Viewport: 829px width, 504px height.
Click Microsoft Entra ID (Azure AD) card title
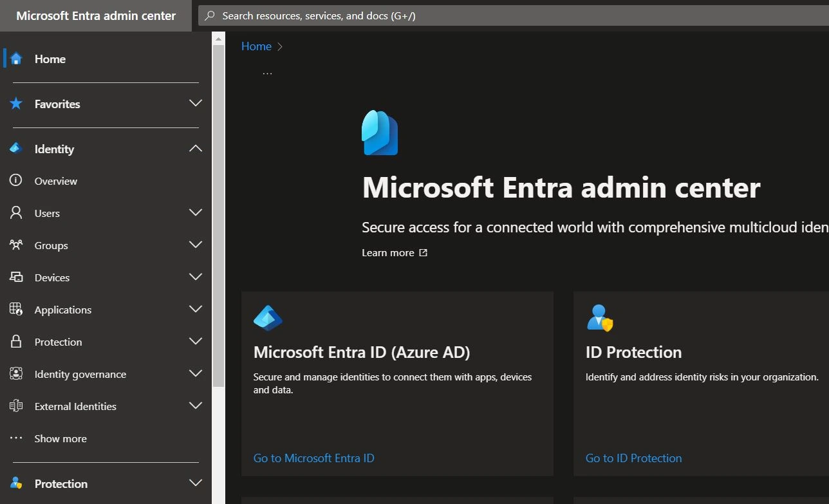[x=362, y=352]
